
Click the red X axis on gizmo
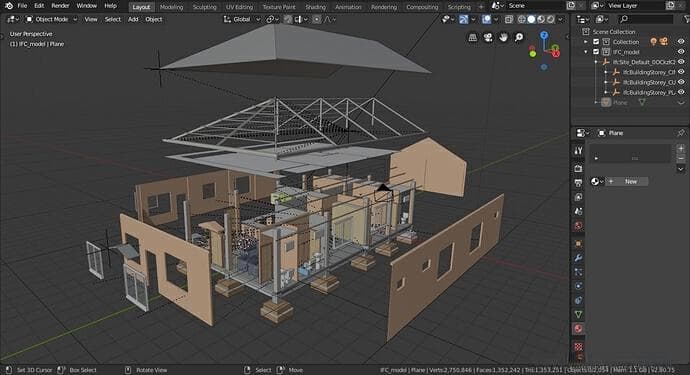pyautogui.click(x=556, y=54)
